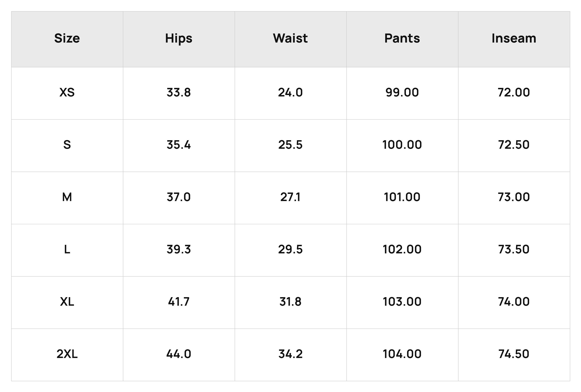
Task: Select the 2XL size cell
Action: tap(67, 354)
